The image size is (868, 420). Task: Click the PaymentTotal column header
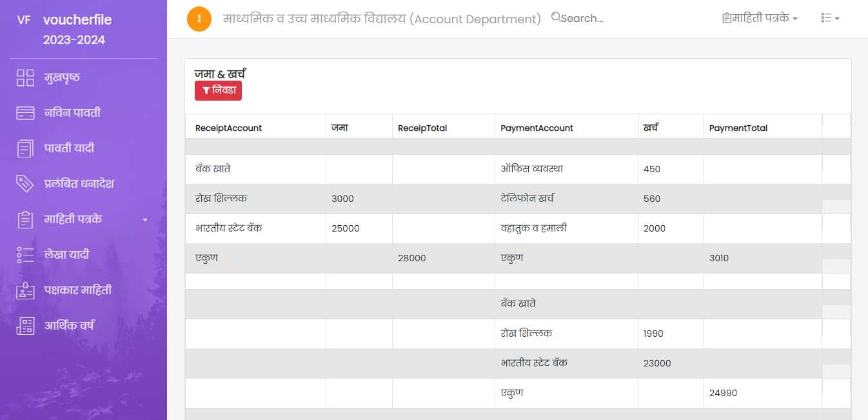[738, 128]
